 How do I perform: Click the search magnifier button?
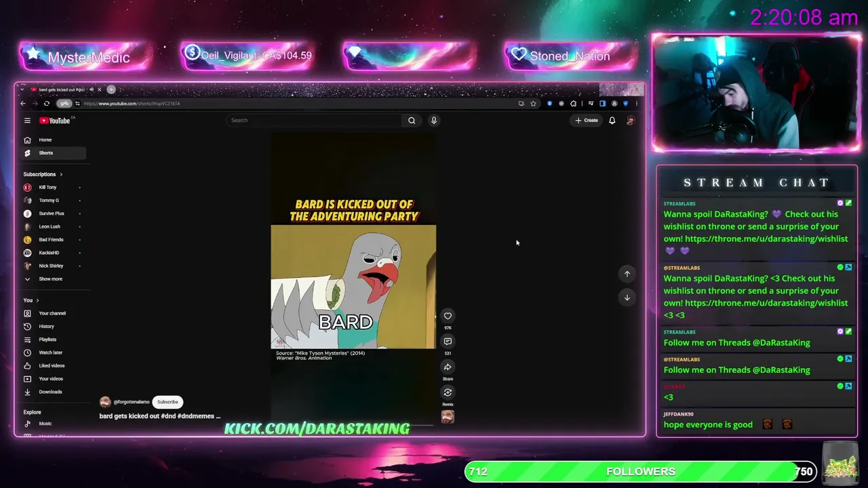(x=412, y=121)
